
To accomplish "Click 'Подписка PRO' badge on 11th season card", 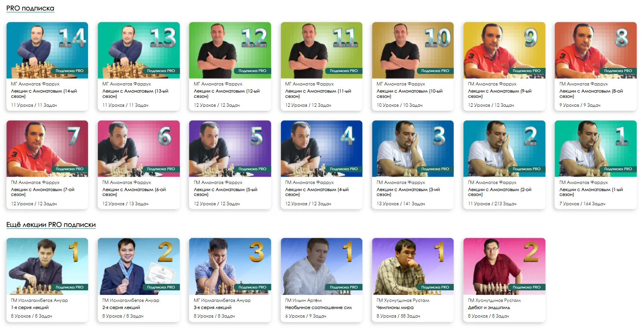I will (344, 71).
